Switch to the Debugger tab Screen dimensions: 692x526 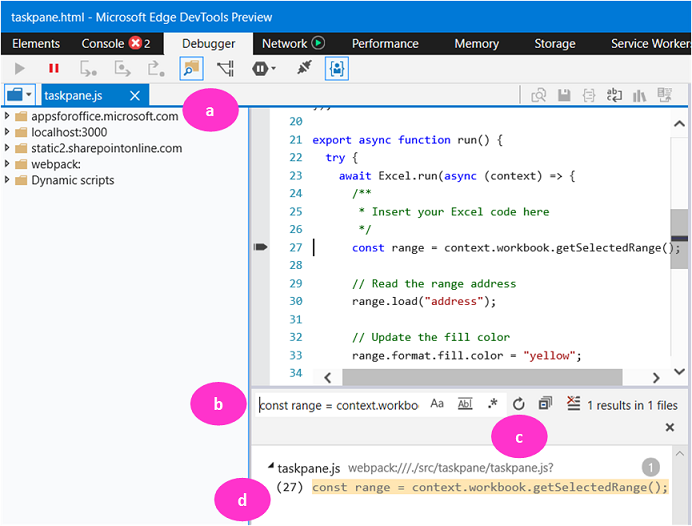point(209,44)
